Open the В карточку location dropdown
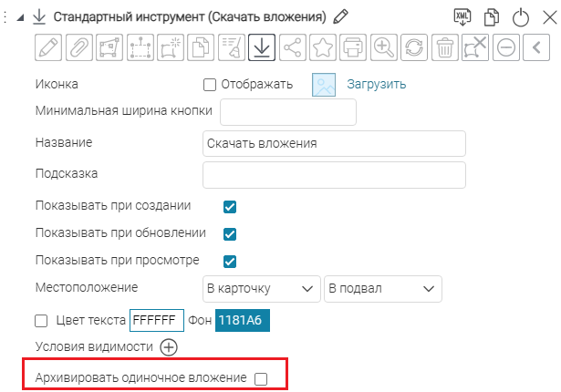This screenshot has height=392, width=561. 262,289
